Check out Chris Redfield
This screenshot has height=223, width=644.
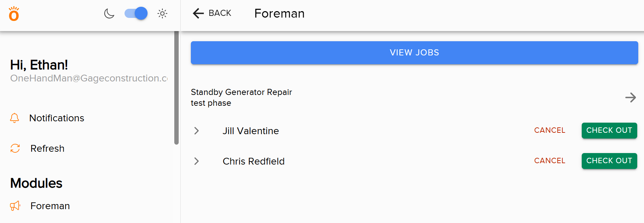[609, 161]
